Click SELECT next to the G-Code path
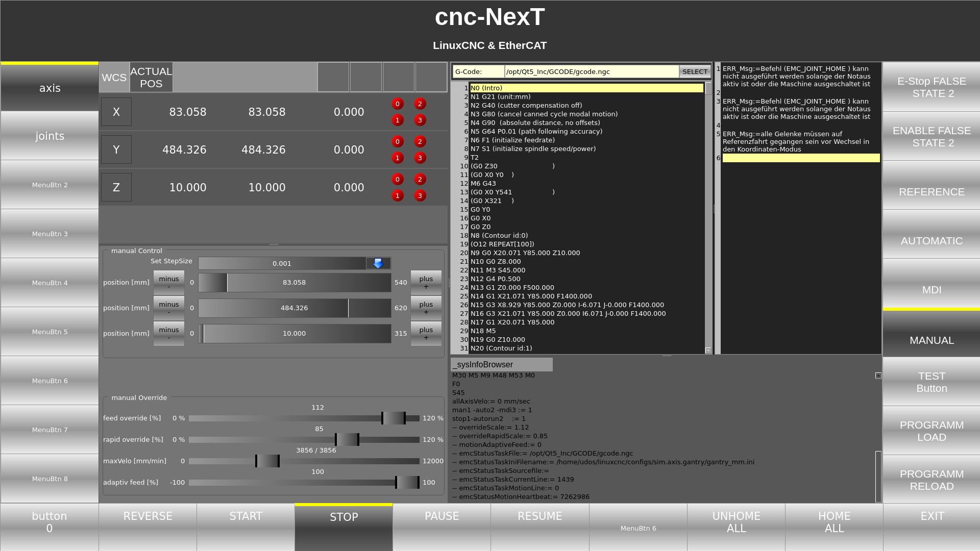Viewport: 980px width, 551px height. [x=695, y=72]
